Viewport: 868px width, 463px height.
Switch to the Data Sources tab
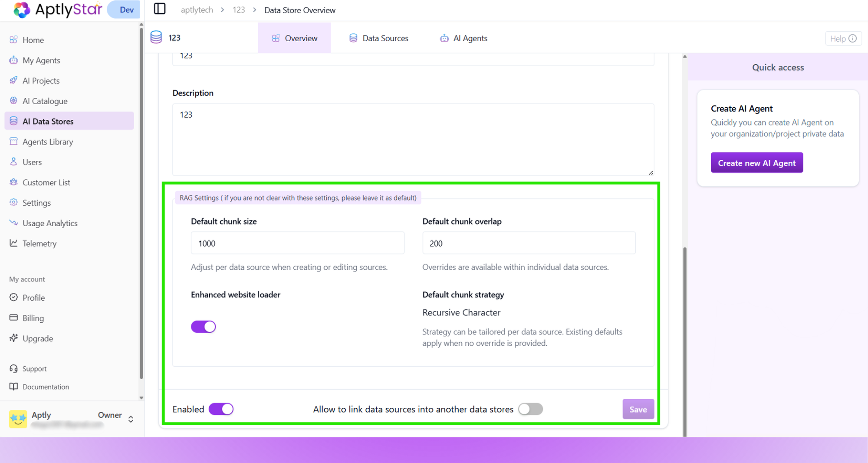pos(378,38)
